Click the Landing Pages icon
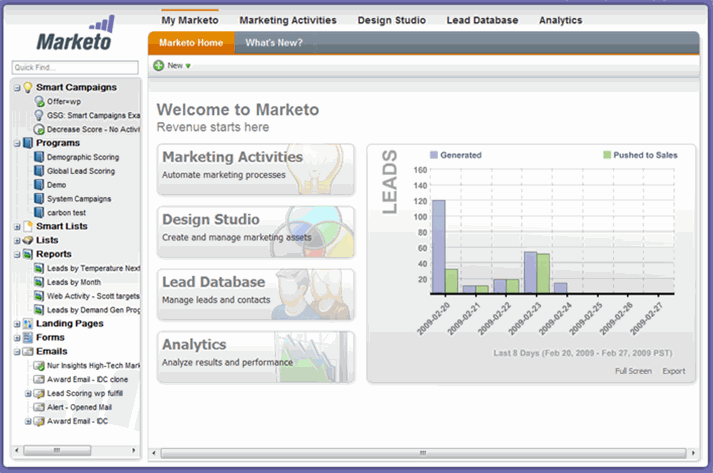The image size is (713, 473). [28, 324]
